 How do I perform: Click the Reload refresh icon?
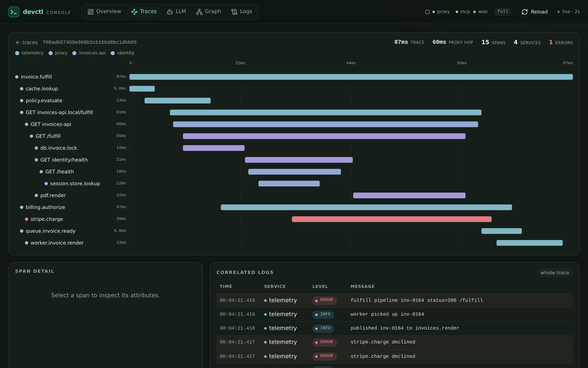pyautogui.click(x=525, y=12)
